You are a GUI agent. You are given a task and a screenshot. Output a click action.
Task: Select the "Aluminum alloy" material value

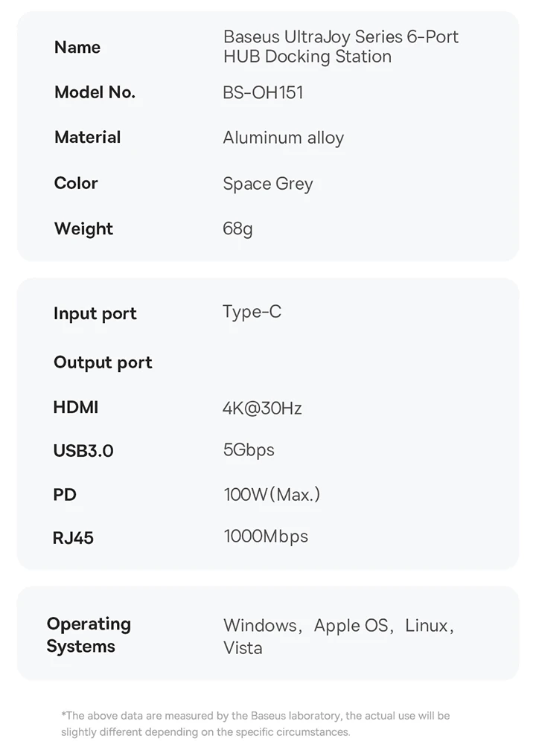[x=283, y=138]
